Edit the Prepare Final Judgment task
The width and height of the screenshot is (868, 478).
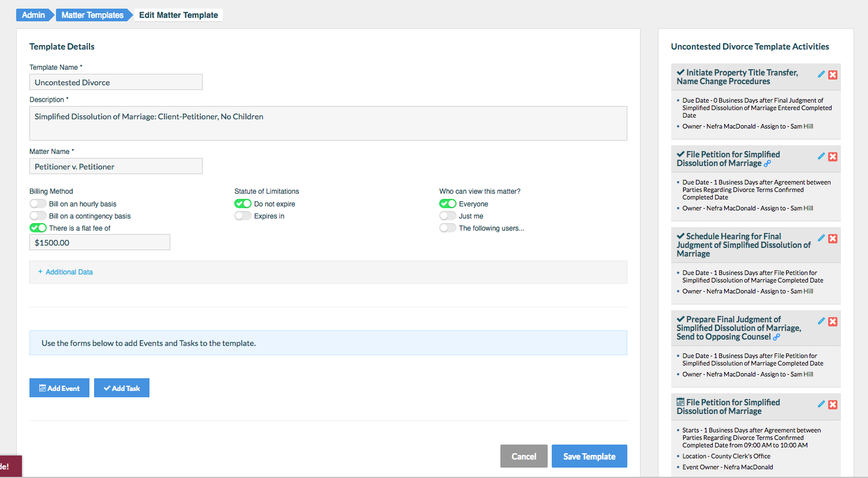click(821, 321)
